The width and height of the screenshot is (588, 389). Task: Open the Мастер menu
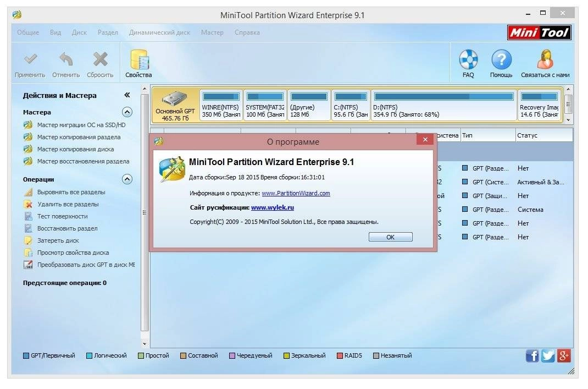point(212,32)
